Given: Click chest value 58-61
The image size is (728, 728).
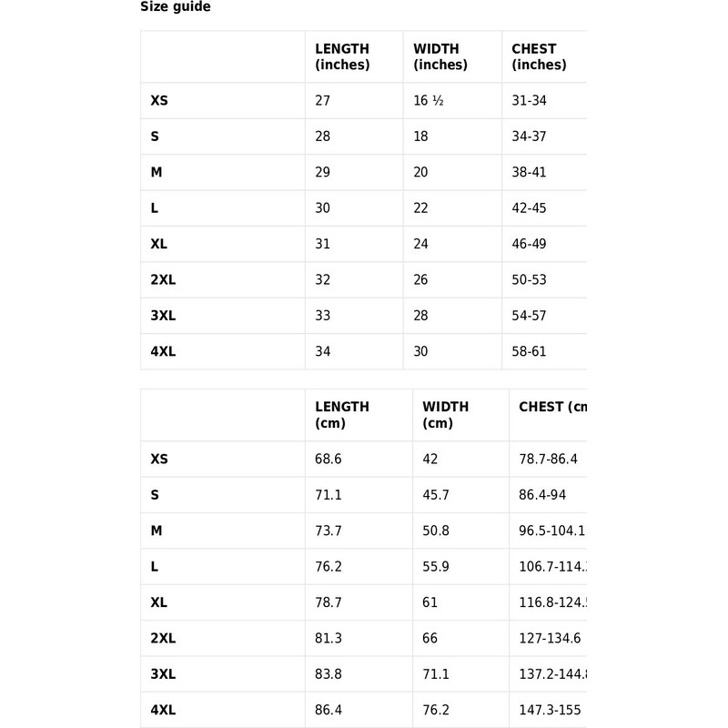Looking at the screenshot, I should click(529, 352).
